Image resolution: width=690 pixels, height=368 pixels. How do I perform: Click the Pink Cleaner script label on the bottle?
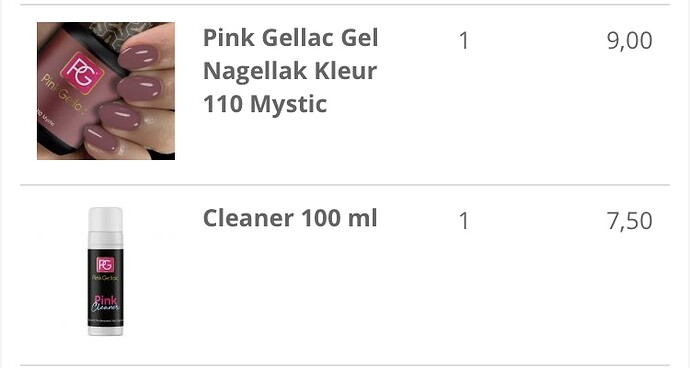coord(105,304)
